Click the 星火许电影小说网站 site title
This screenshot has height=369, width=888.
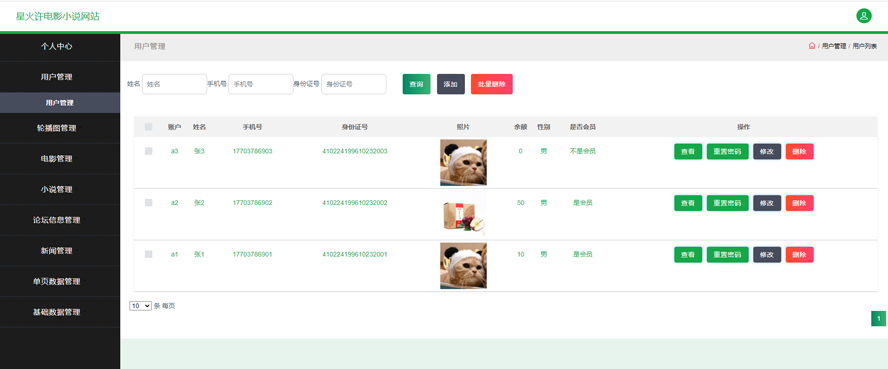(58, 16)
